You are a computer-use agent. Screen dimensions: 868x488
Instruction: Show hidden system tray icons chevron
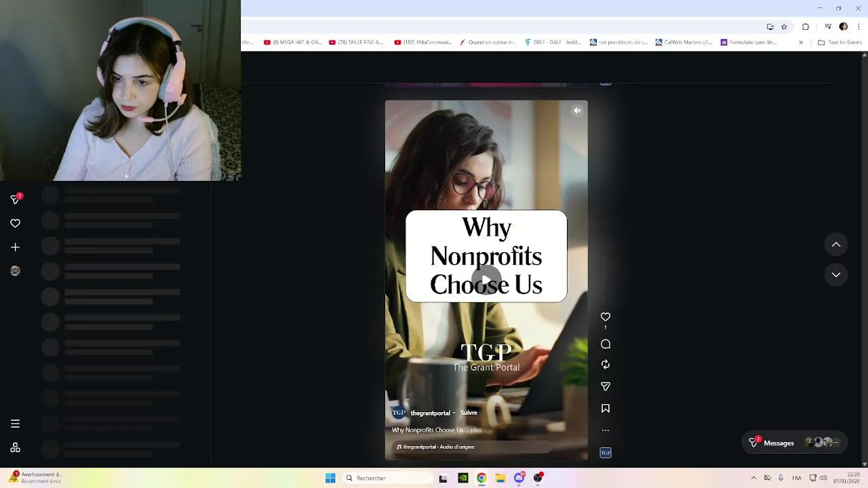pos(753,478)
